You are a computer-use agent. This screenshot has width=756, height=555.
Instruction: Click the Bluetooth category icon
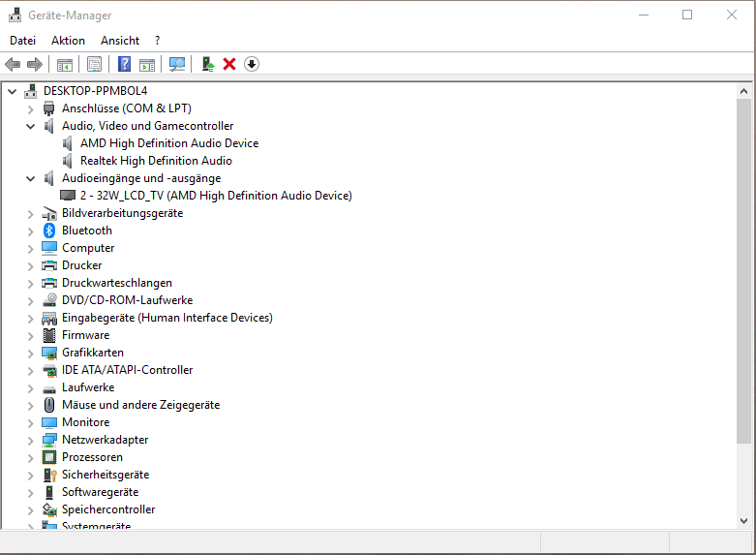coord(49,231)
